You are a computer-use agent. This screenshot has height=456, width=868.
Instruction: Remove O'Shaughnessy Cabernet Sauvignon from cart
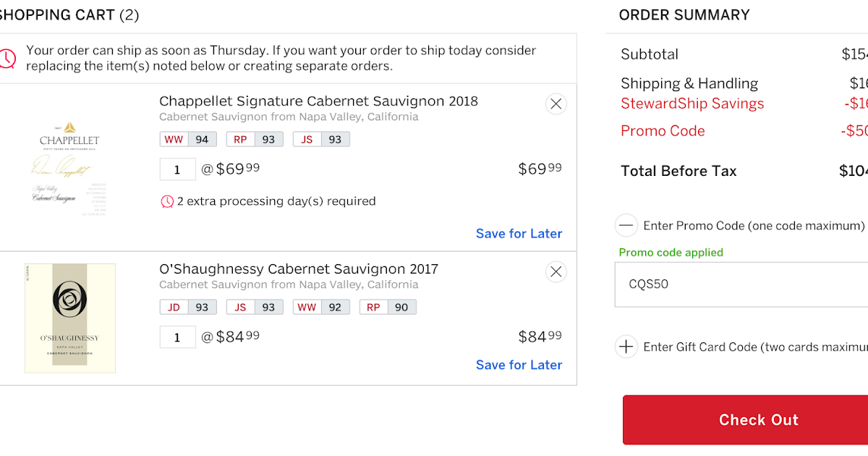(x=556, y=272)
